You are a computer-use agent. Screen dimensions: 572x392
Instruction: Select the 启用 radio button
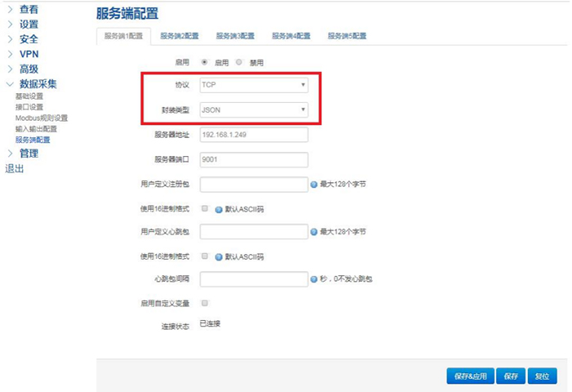[204, 62]
